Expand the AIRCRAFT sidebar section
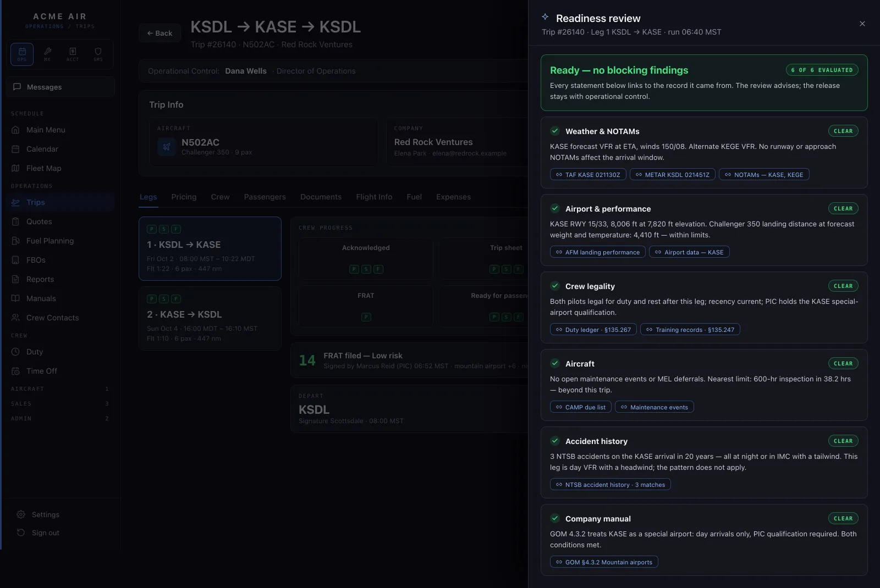The width and height of the screenshot is (880, 588). [60, 389]
